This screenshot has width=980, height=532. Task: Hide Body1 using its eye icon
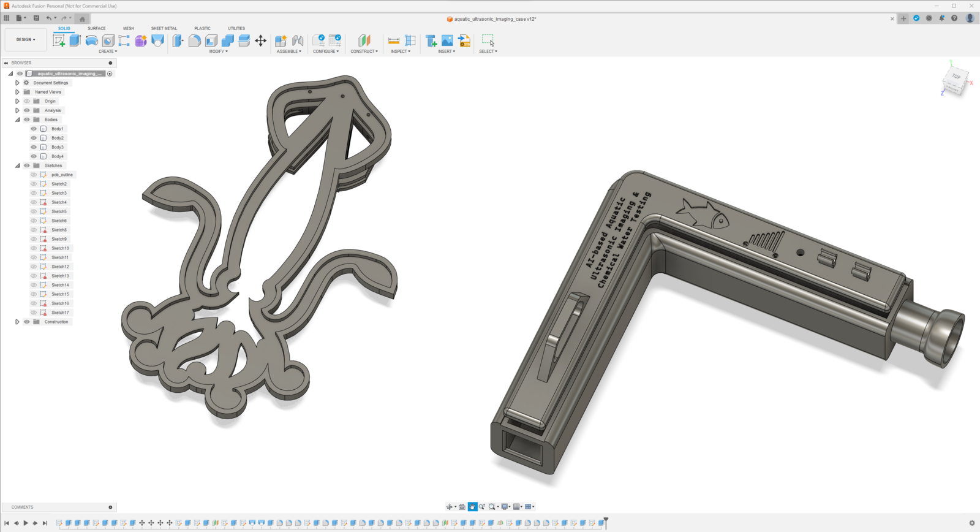click(34, 129)
